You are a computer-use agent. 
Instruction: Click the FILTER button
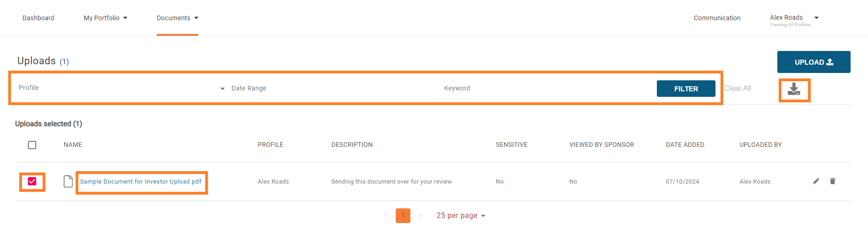[x=686, y=89]
